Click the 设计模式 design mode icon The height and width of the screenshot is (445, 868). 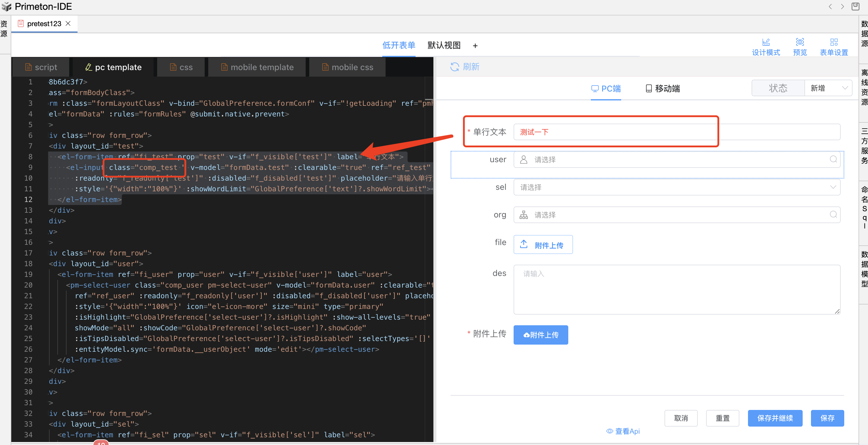[x=766, y=42]
